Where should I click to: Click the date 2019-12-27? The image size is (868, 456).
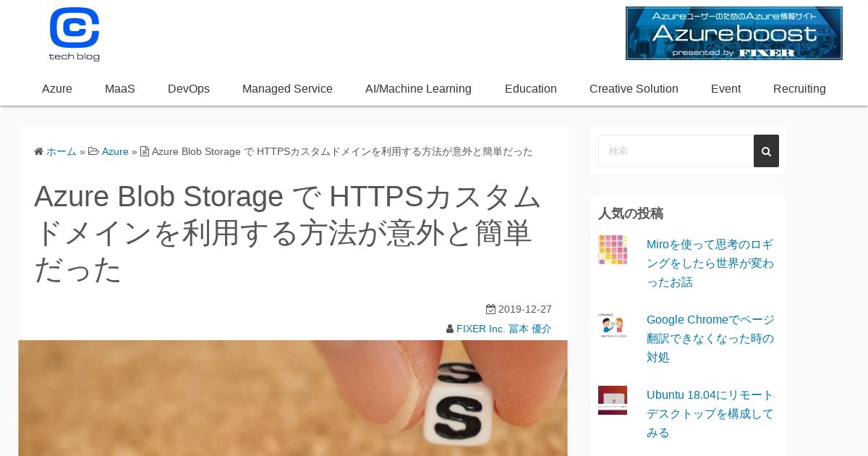(525, 309)
